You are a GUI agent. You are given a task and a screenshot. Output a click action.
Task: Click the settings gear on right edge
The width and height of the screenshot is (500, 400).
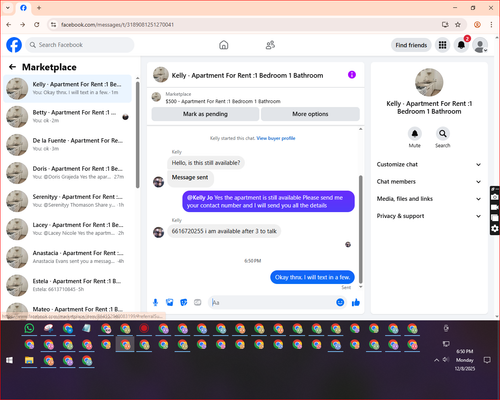coord(495,228)
